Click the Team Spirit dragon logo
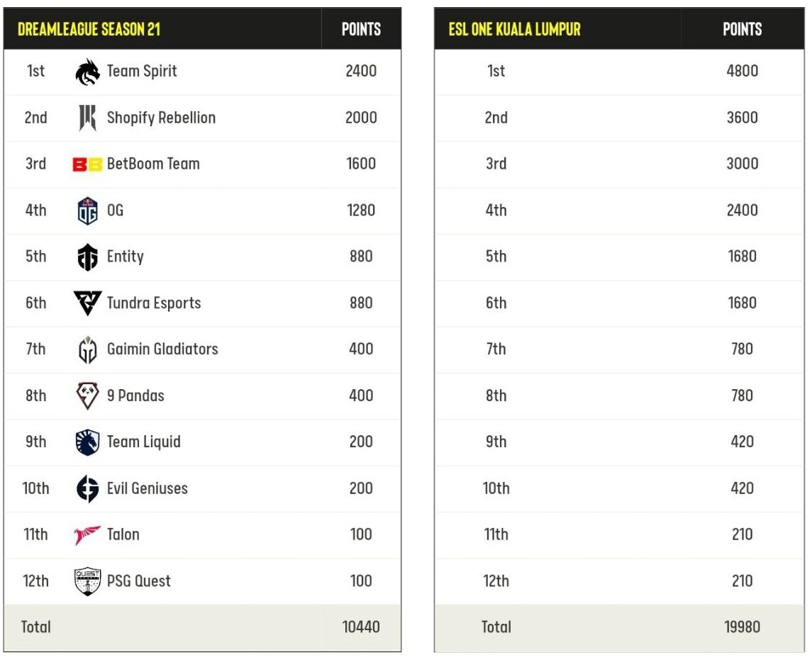812x667 pixels. pyautogui.click(x=88, y=72)
